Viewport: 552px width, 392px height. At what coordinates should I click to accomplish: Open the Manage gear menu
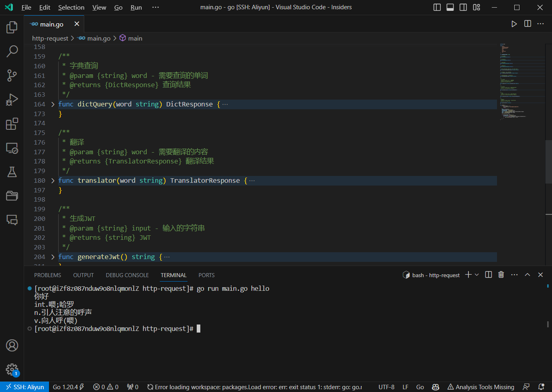tap(12, 370)
